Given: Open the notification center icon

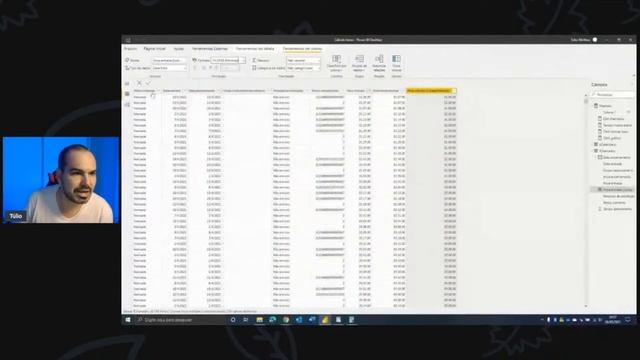Looking at the screenshot, I should (x=628, y=320).
